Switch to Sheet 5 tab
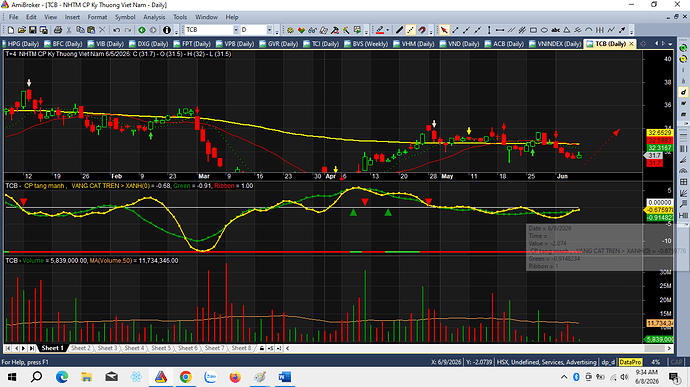The height and width of the screenshot is (387, 690). point(161,348)
